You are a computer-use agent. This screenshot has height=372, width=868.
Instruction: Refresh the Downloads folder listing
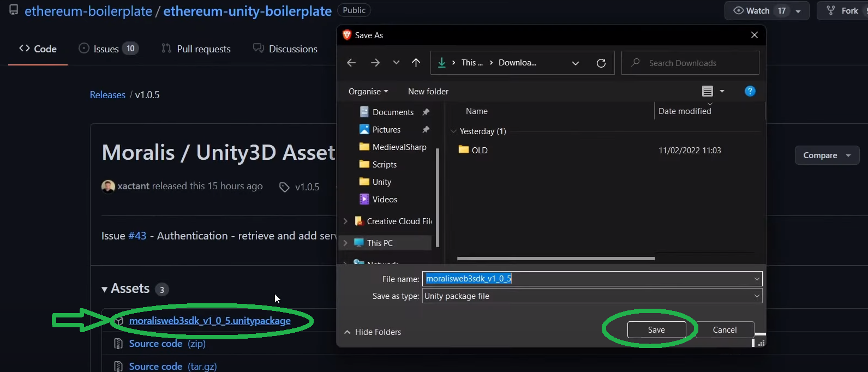[x=601, y=63]
